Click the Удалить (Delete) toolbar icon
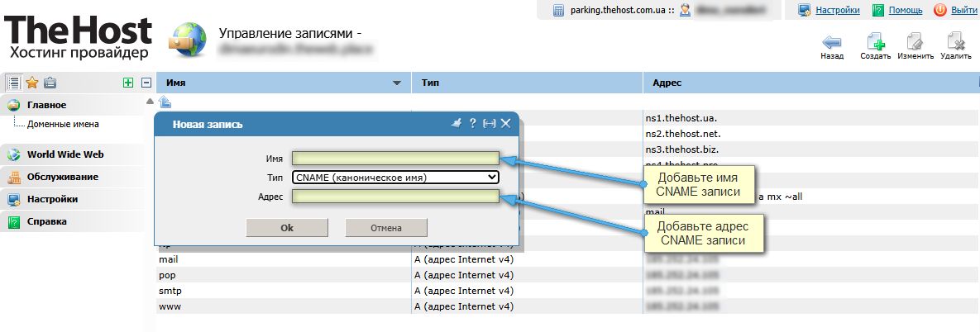Screen dimensions: 980x332 pyautogui.click(x=955, y=43)
